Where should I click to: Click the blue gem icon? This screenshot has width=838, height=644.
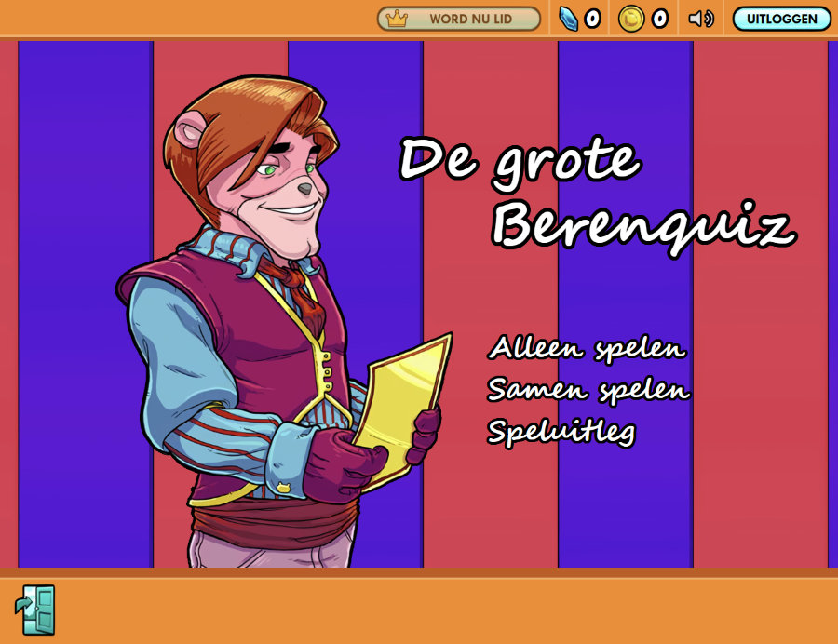click(568, 19)
